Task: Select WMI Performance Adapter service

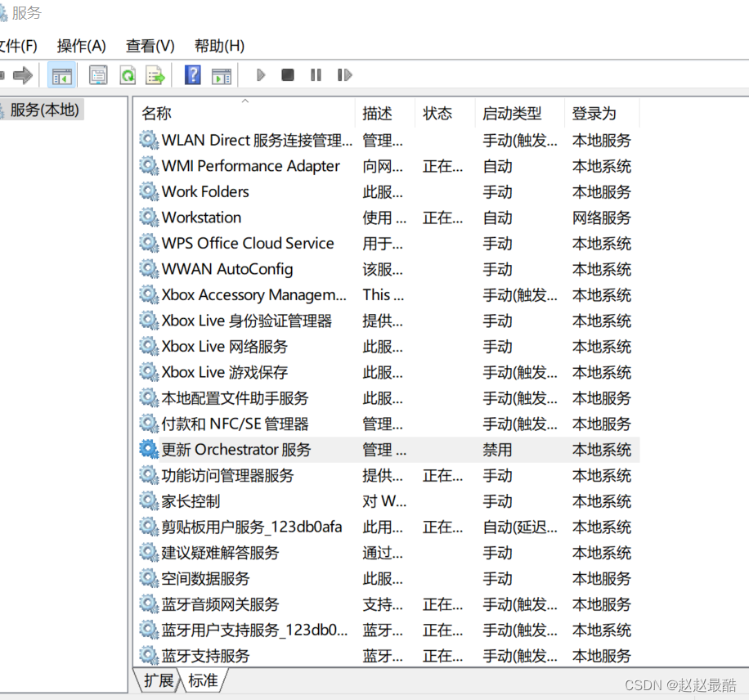Action: point(250,166)
